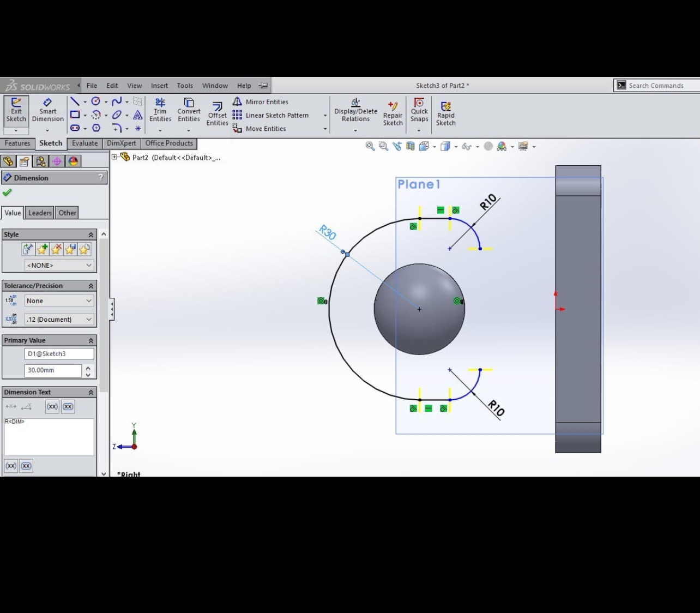Click the 30.00mm value field
The width and height of the screenshot is (700, 613).
coord(53,370)
